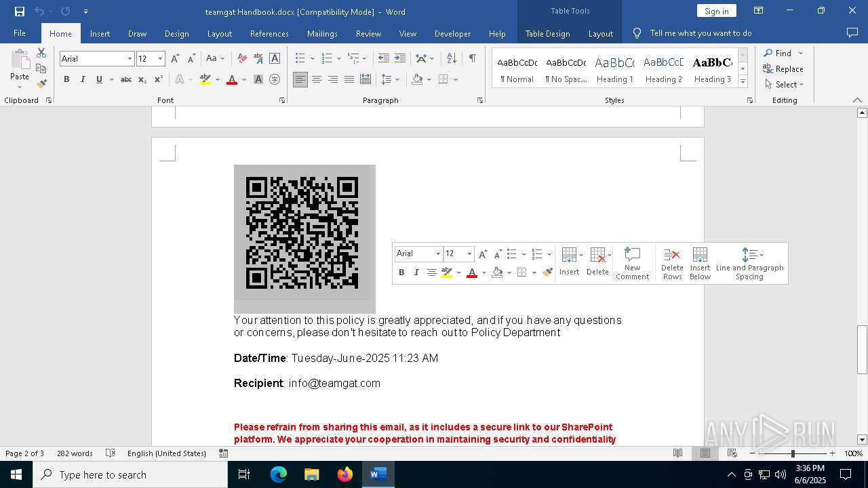Open the ribbon font size dropdown
Screen dimensions: 868x488
[x=160, y=59]
